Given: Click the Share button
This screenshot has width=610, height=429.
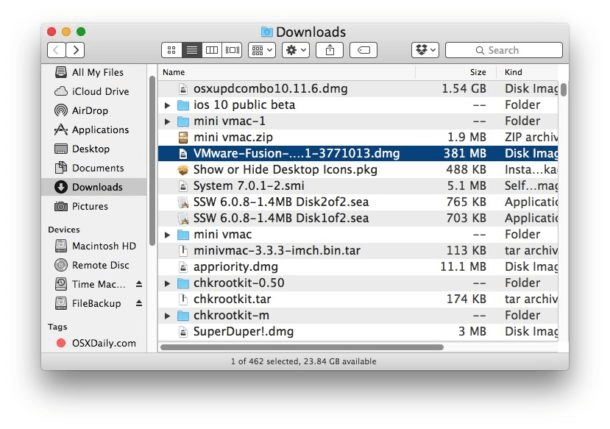Looking at the screenshot, I should click(x=330, y=50).
